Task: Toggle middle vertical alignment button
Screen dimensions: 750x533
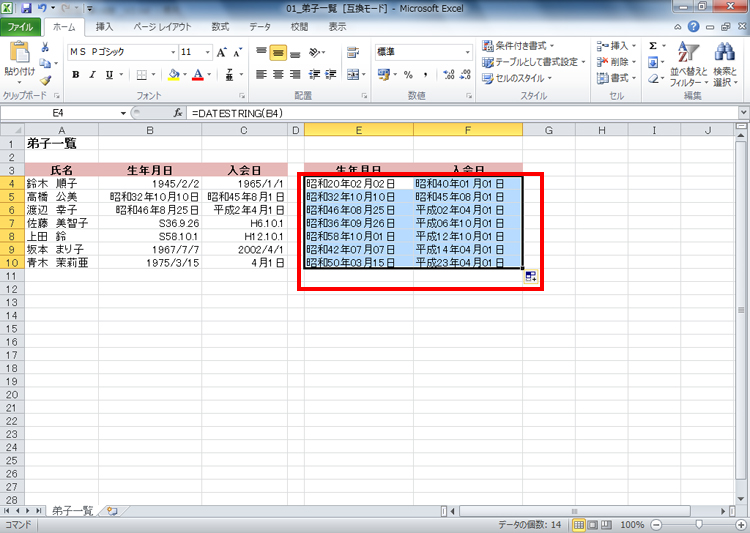Action: point(278,52)
